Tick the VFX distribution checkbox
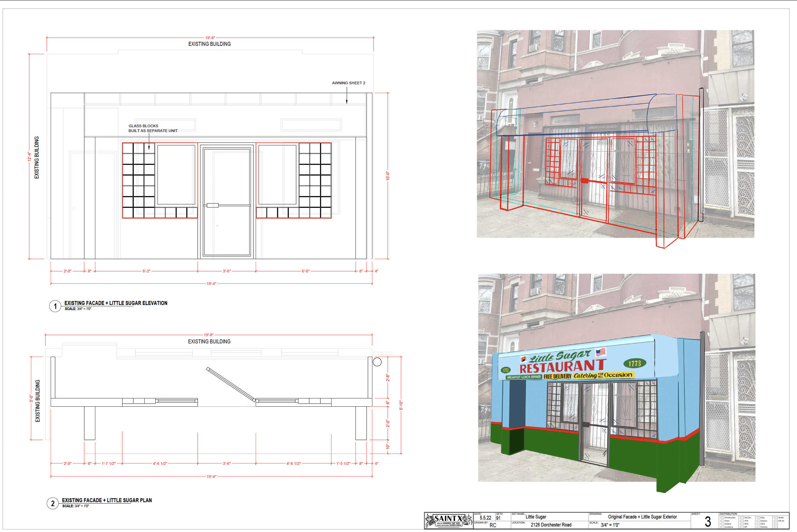The image size is (797, 532). pyautogui.click(x=742, y=521)
